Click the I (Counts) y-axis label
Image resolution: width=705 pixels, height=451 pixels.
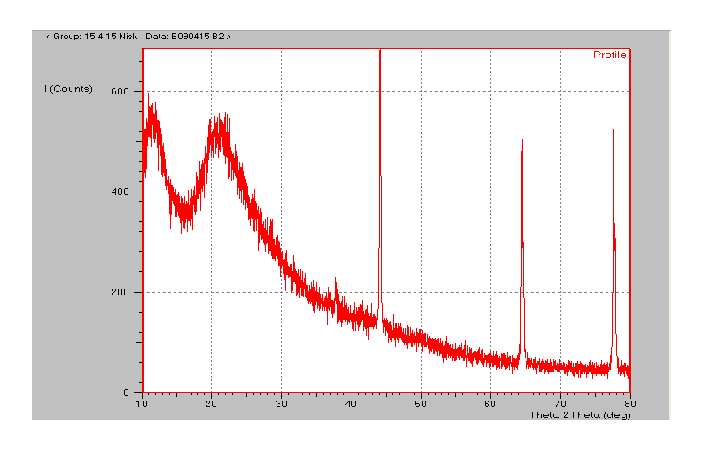(x=68, y=89)
